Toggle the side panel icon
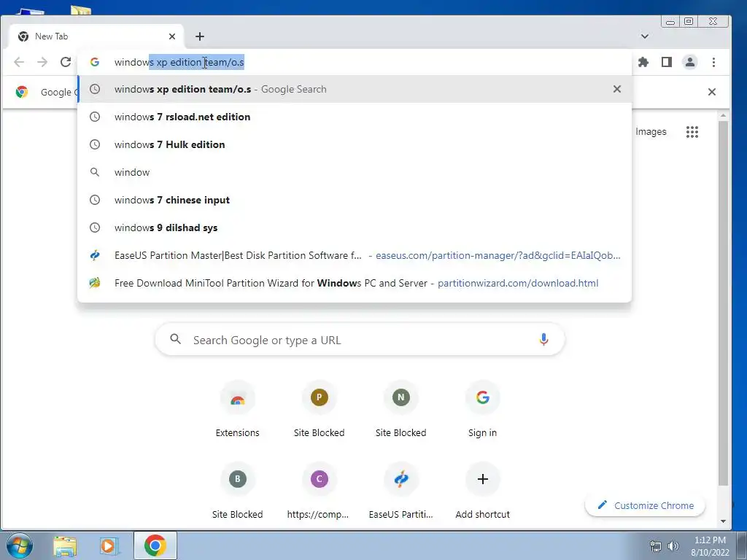This screenshot has height=560, width=747. point(667,62)
